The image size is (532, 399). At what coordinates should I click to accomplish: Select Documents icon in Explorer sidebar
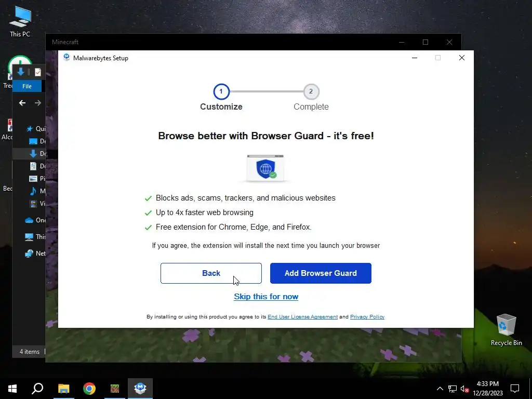pyautogui.click(x=33, y=166)
